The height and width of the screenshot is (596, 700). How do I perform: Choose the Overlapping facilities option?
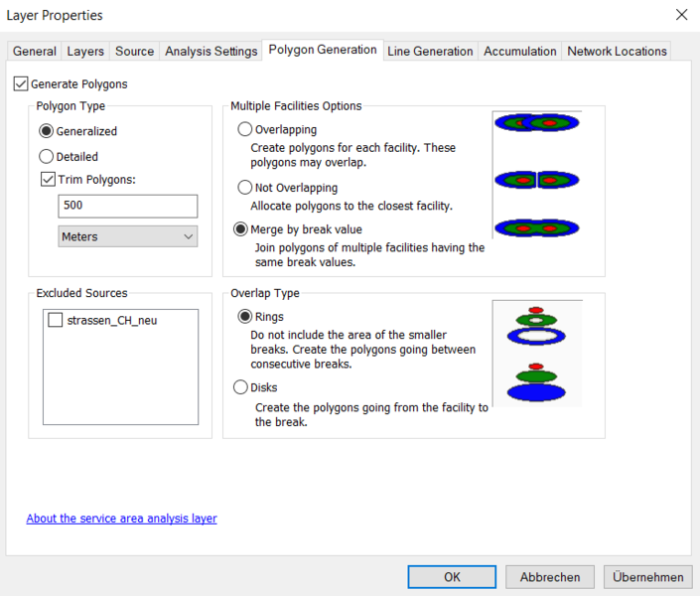(245, 129)
